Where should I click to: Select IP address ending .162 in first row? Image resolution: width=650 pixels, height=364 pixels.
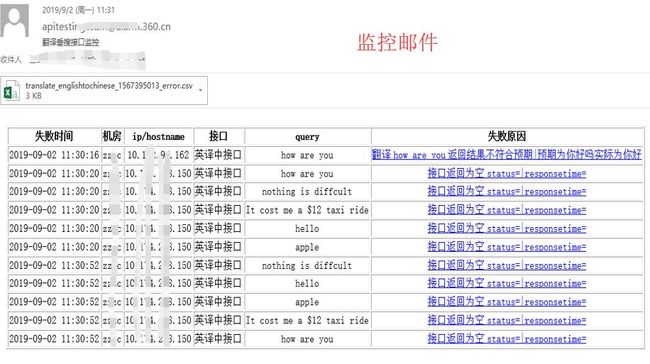(x=158, y=155)
